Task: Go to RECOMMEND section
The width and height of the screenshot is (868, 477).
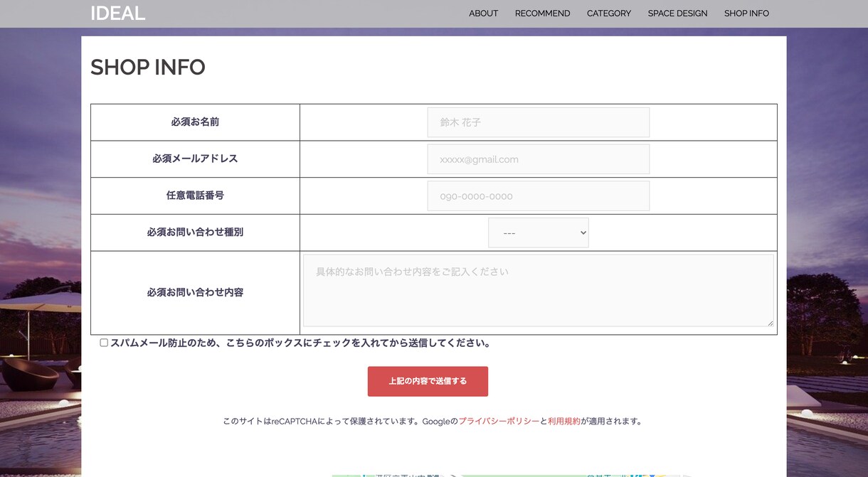Action: (x=542, y=14)
